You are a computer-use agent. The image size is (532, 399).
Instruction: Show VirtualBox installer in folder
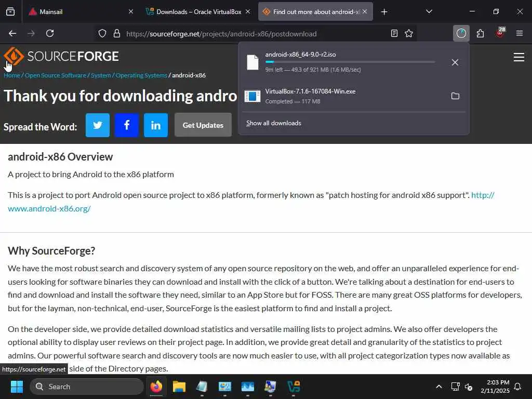click(455, 96)
